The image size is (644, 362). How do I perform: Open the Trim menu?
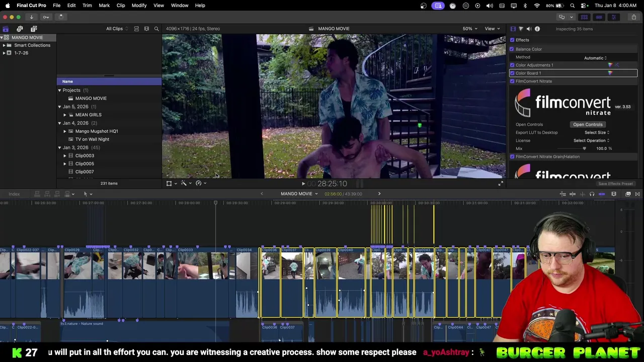click(x=87, y=5)
